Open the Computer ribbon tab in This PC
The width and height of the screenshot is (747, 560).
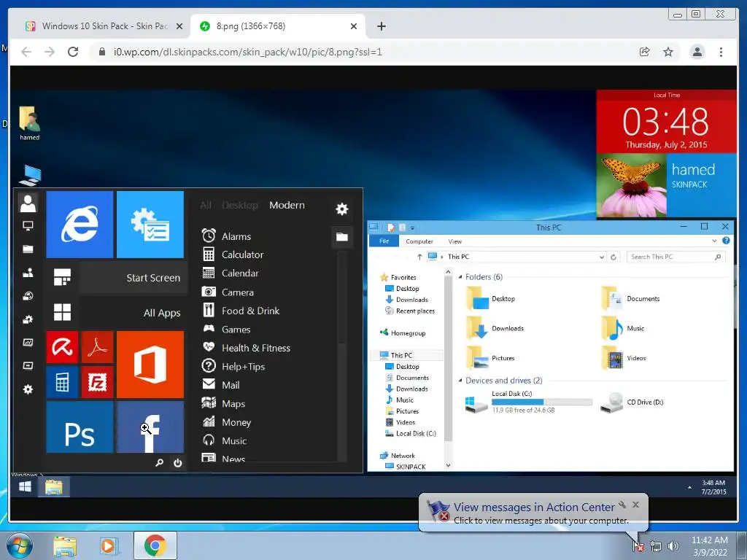coord(419,241)
